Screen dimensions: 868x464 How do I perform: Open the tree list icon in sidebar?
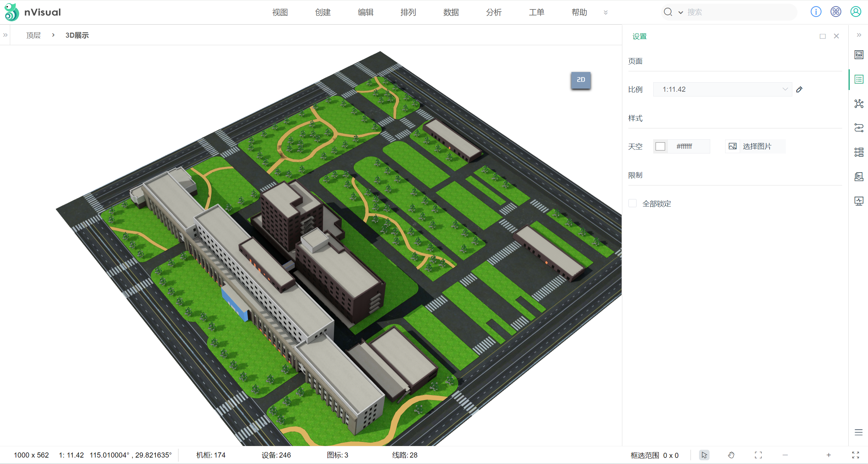click(x=858, y=152)
